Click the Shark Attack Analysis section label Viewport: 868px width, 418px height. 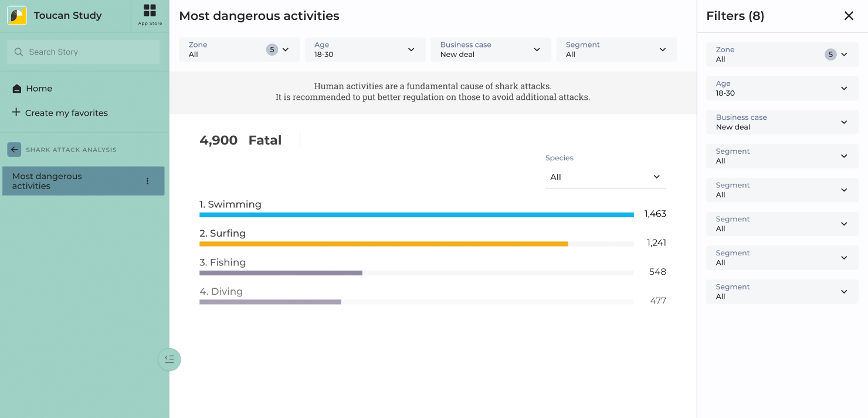[x=71, y=150]
